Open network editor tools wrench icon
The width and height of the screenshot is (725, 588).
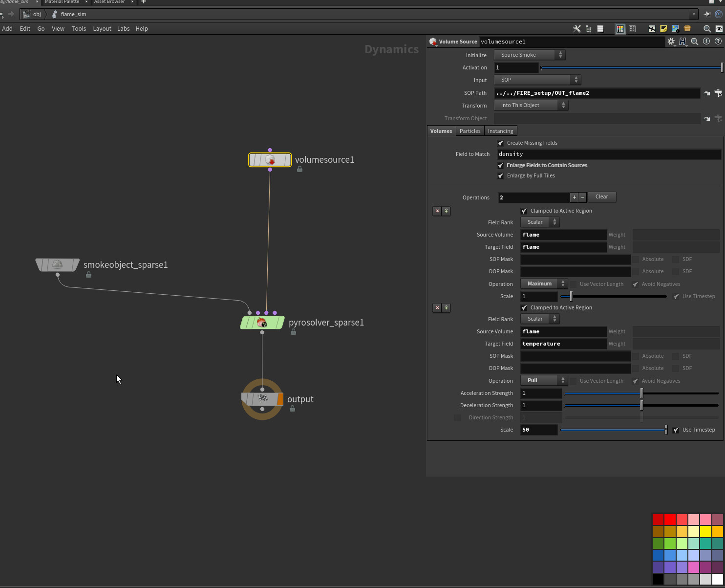pyautogui.click(x=577, y=29)
